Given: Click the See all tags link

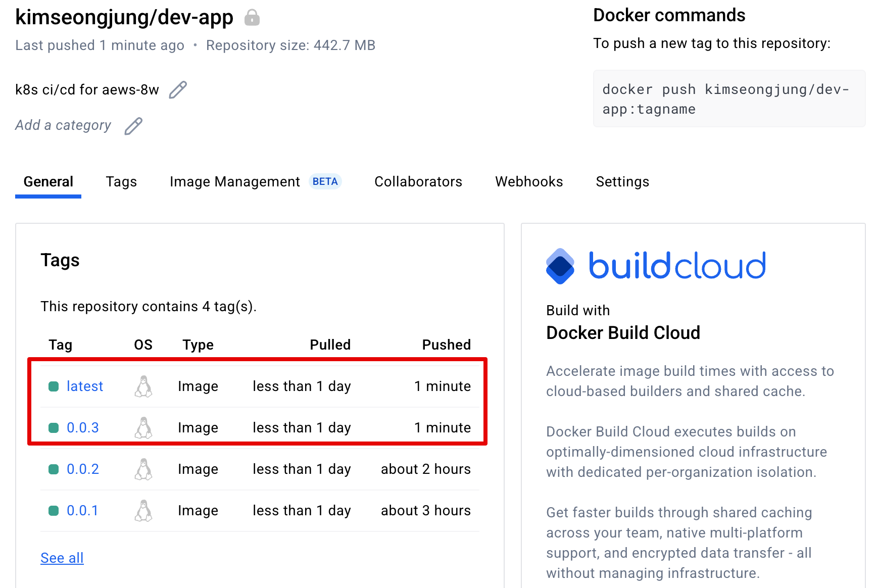Looking at the screenshot, I should point(62,558).
